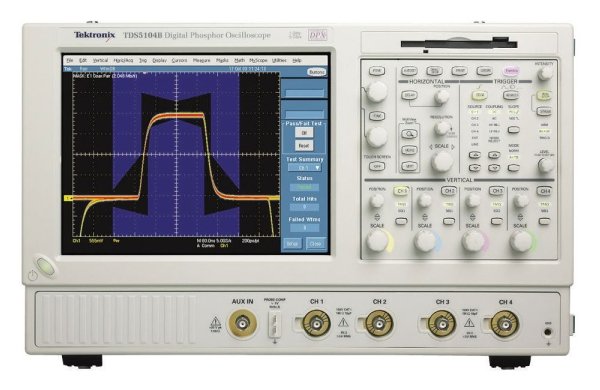Open the Cursors menu
Viewport: 600px width, 390px height.
click(x=179, y=60)
